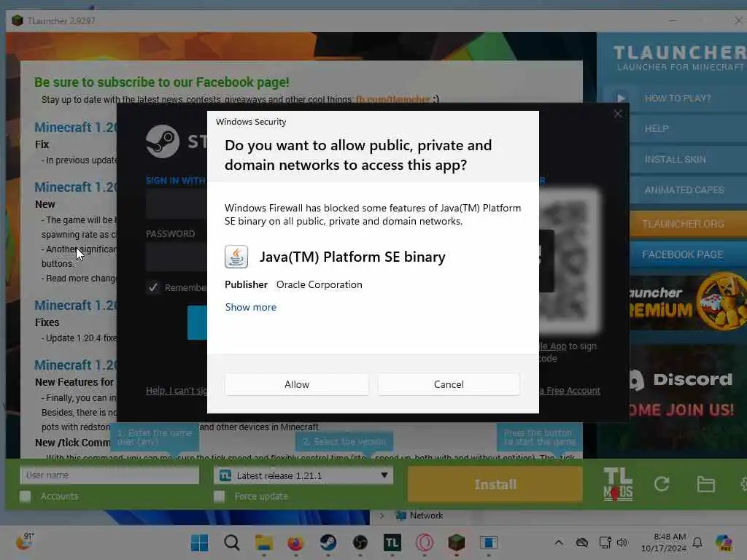Screen dimensions: 747x560
Task: Click the yellow Install button
Action: tap(495, 484)
